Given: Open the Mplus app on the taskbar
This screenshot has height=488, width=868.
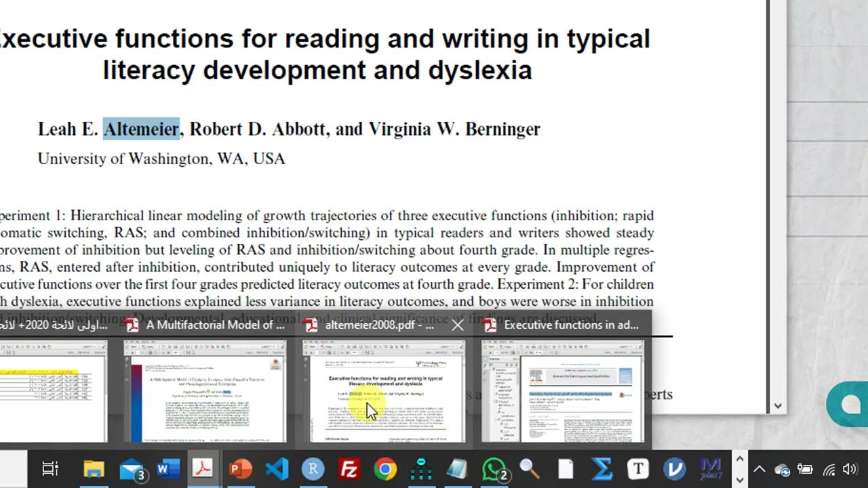Looking at the screenshot, I should pyautogui.click(x=710, y=469).
